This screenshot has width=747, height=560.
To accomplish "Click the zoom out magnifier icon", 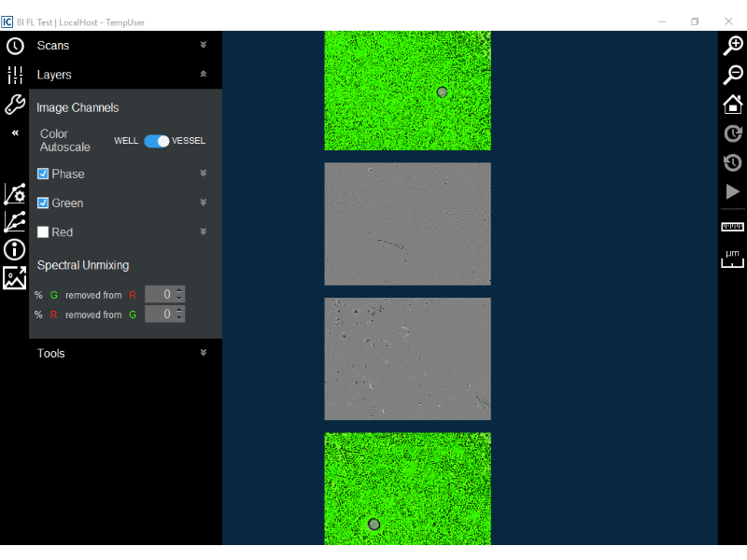I will click(x=733, y=76).
